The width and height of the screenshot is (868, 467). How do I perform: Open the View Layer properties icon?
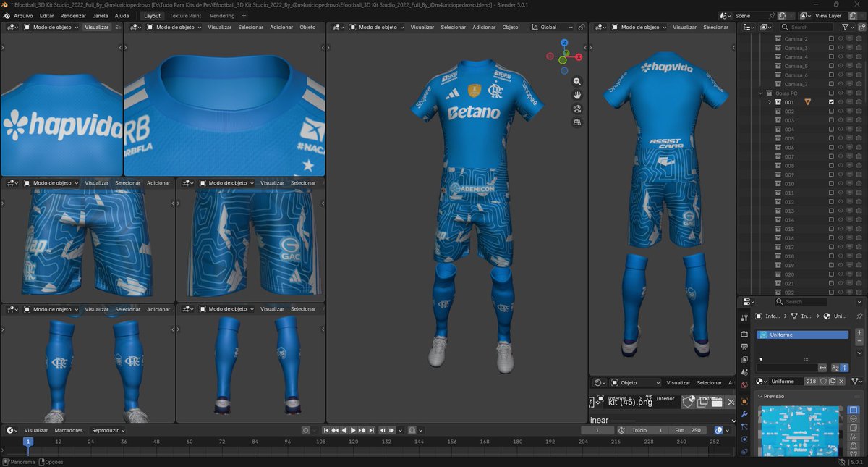(744, 359)
